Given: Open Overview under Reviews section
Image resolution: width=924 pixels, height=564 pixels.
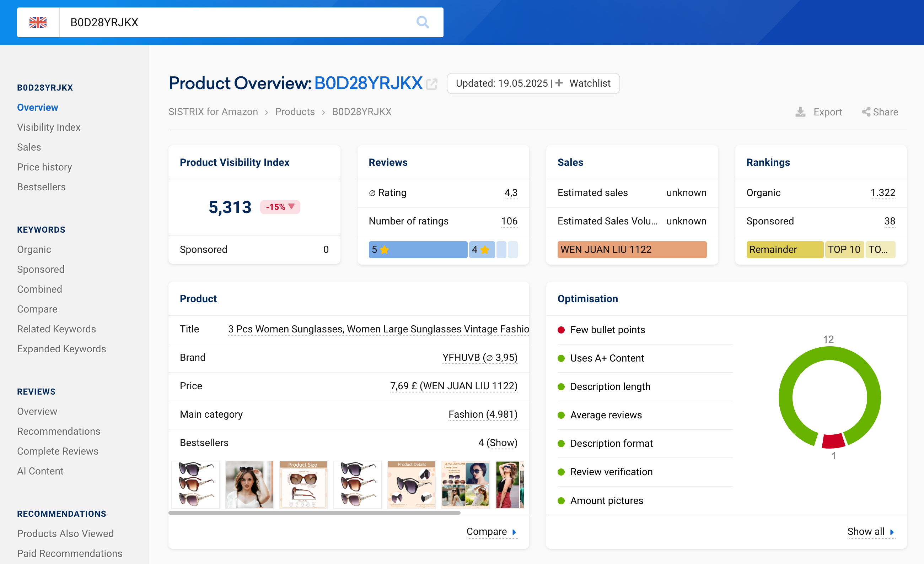Looking at the screenshot, I should pyautogui.click(x=37, y=412).
